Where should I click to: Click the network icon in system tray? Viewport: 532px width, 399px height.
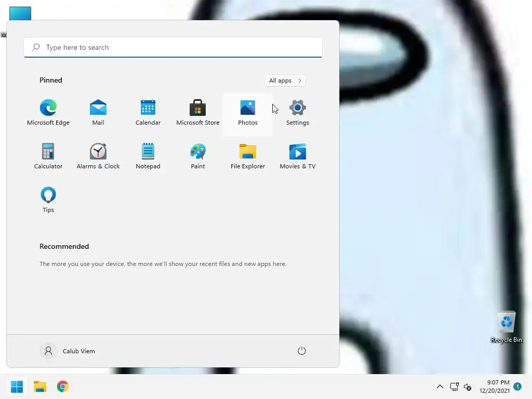[454, 387]
